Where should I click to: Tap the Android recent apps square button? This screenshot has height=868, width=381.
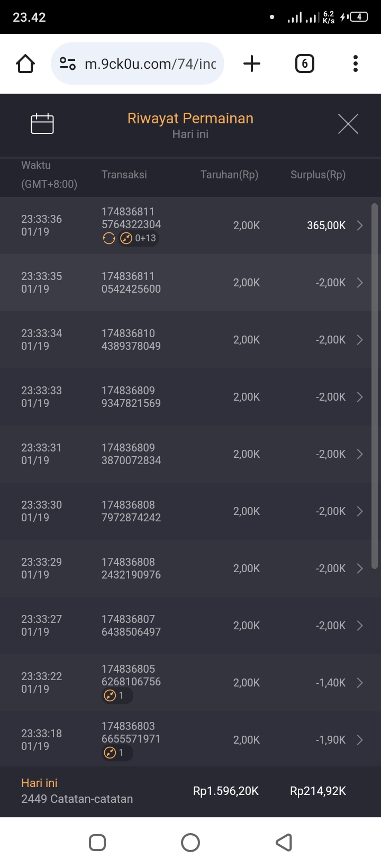tap(97, 842)
